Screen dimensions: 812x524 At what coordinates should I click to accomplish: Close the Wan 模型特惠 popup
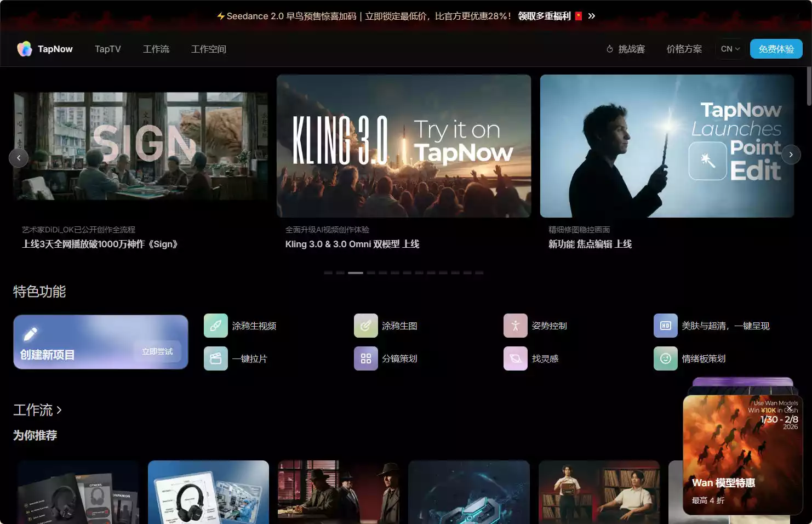click(x=790, y=408)
